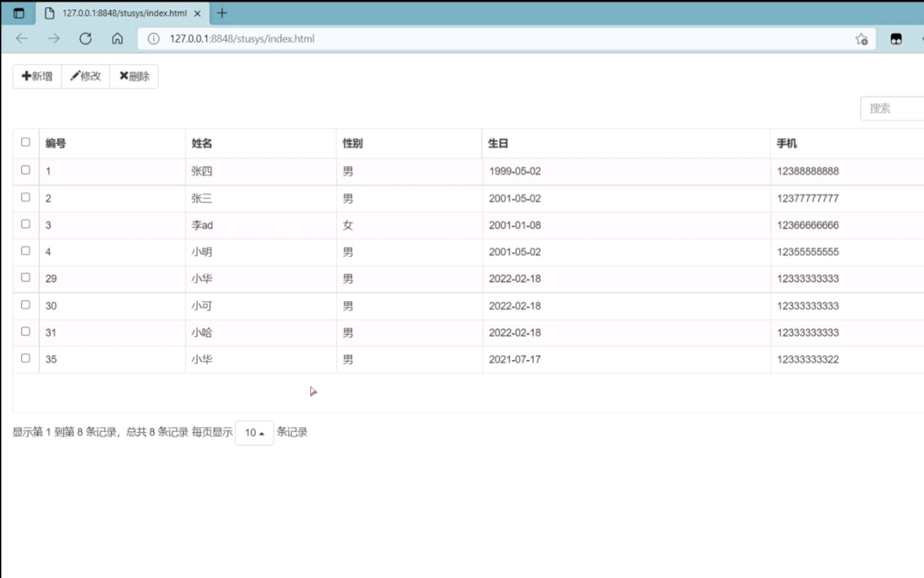
Task: Click the browser extensions icon at top right
Action: 896,39
